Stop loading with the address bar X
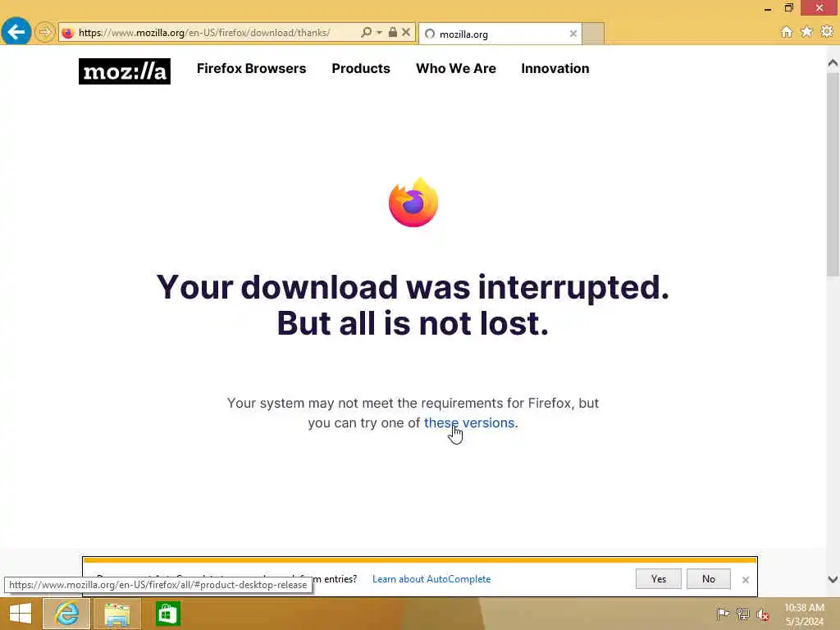This screenshot has width=840, height=630. tap(406, 32)
